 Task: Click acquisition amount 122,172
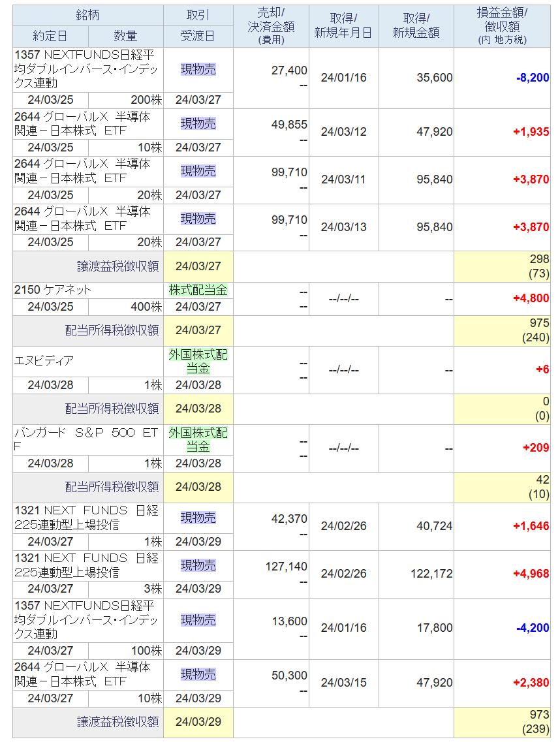click(431, 574)
